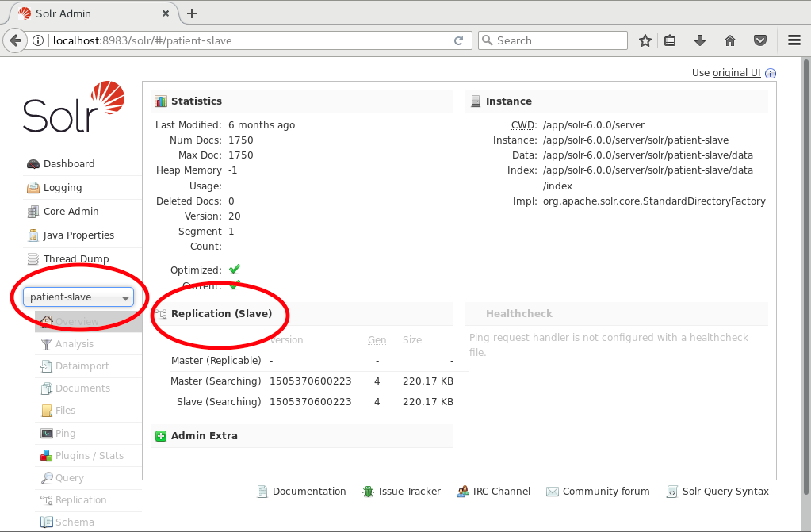Click the blue info icon beside original UI
Image resolution: width=811 pixels, height=532 pixels.
pos(771,74)
